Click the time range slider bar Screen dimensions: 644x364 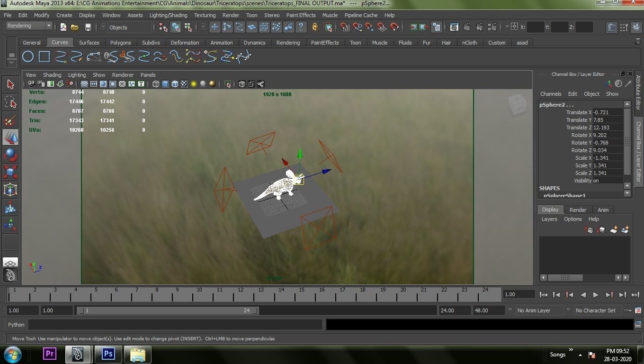[x=168, y=310]
